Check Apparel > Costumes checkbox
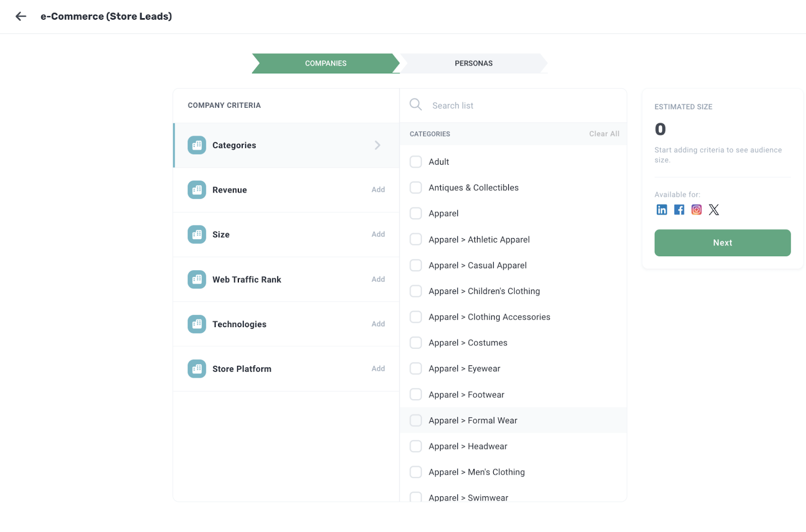Viewport: 806px width, 532px height. click(416, 343)
